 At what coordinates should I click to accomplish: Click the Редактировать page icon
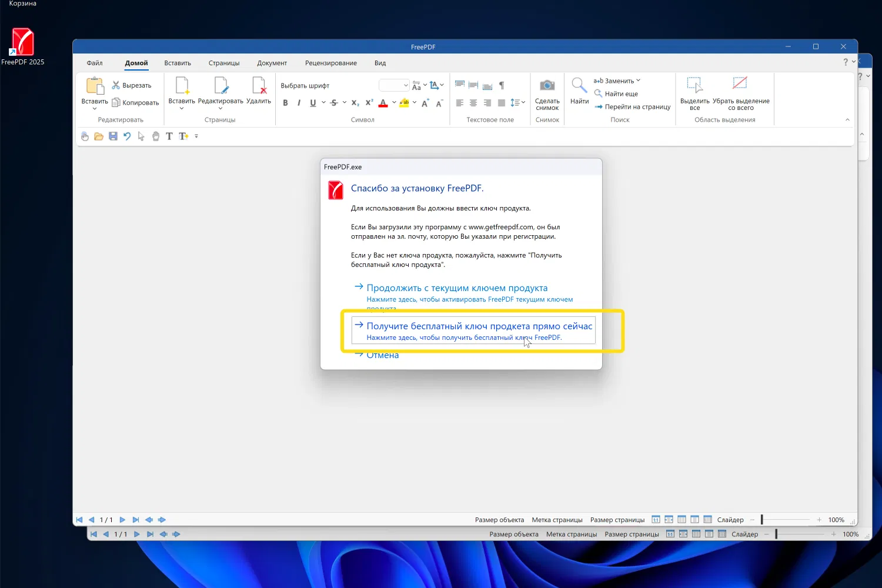(220, 85)
